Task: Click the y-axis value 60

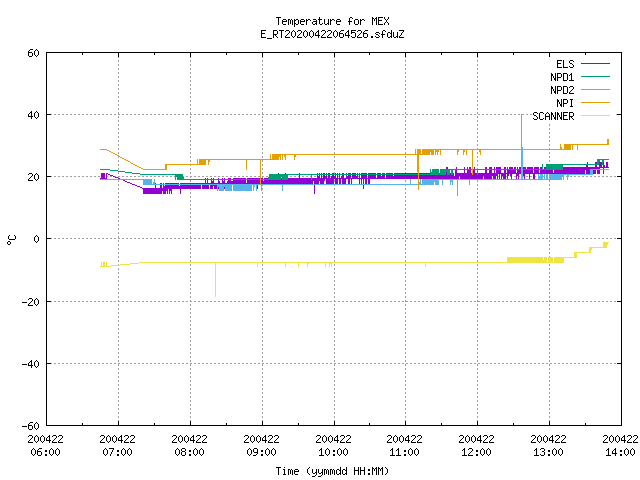Action: click(33, 53)
